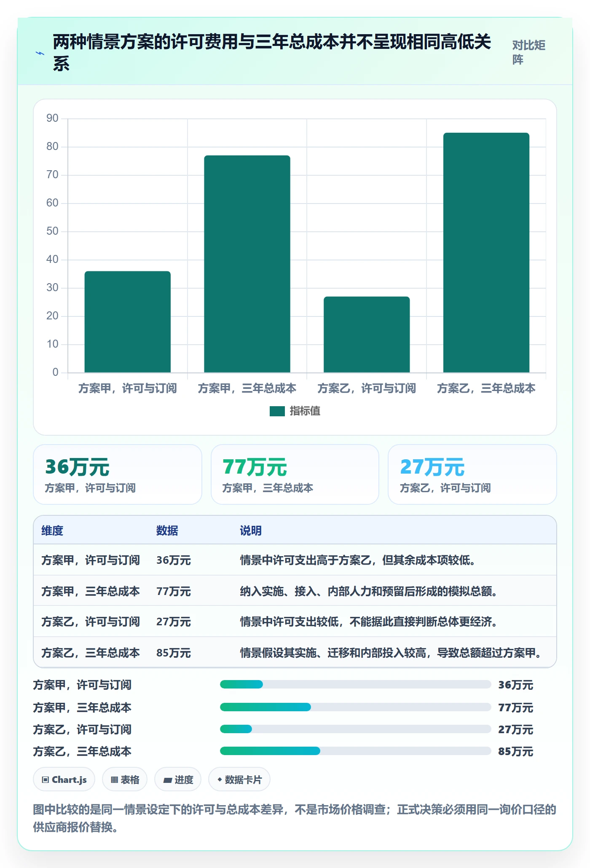Screen dimensions: 590x868
Task: Click the 方案乙，三年总成本 progress bar
Action: pyautogui.click(x=355, y=751)
